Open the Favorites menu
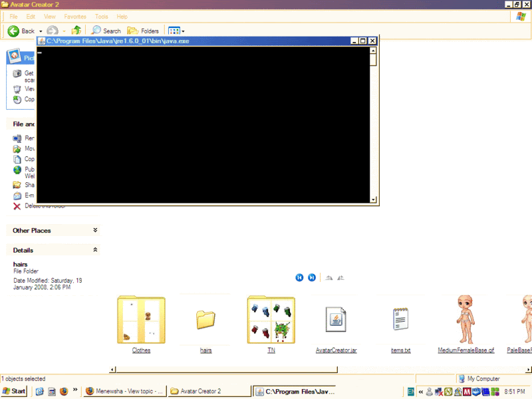 coord(75,16)
